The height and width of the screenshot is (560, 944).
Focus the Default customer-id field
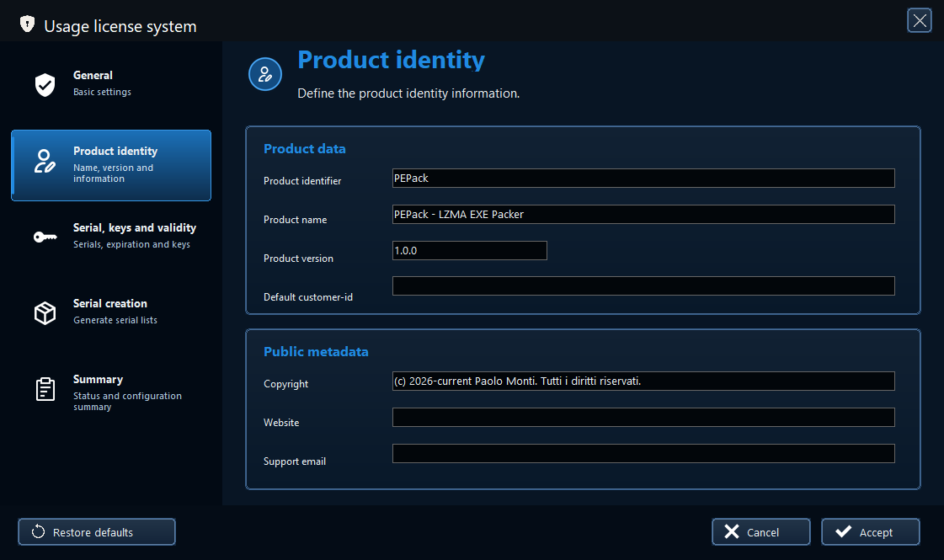[x=643, y=286]
